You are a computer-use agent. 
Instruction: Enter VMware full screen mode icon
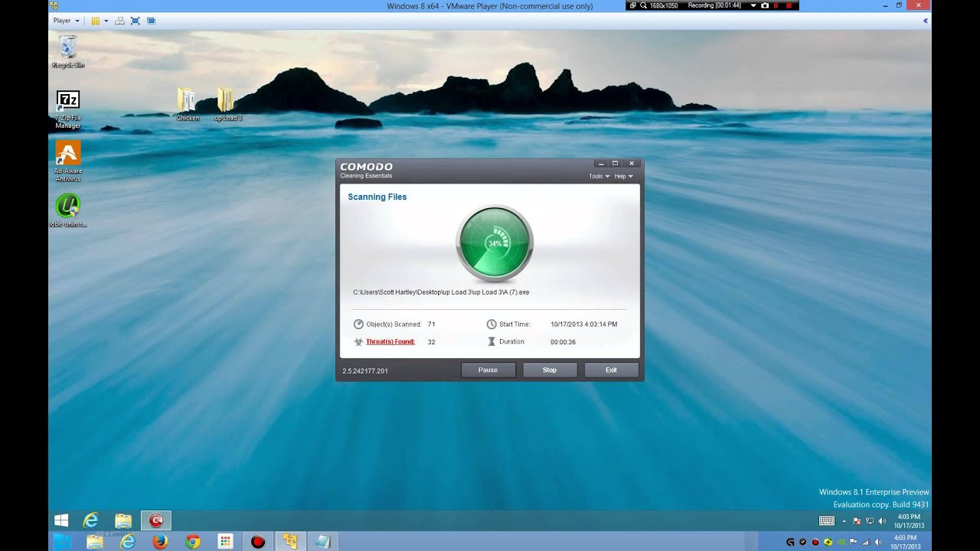pos(136,21)
